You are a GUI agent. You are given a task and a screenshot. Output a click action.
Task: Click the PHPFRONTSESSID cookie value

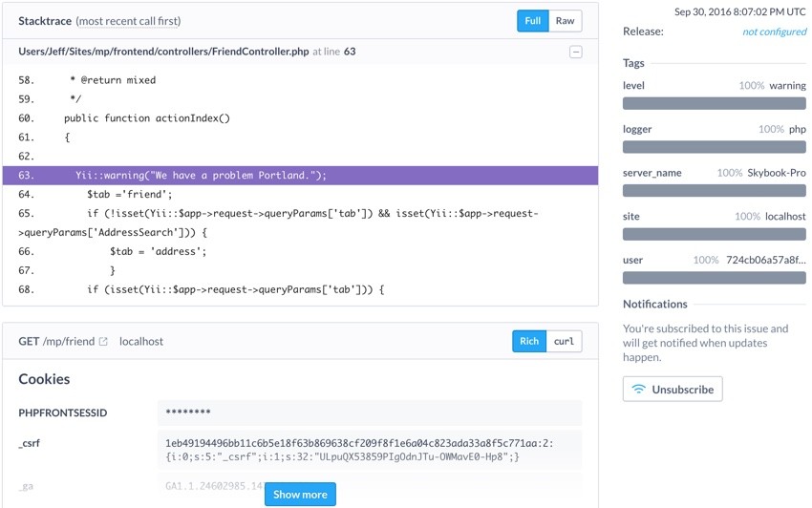370,413
